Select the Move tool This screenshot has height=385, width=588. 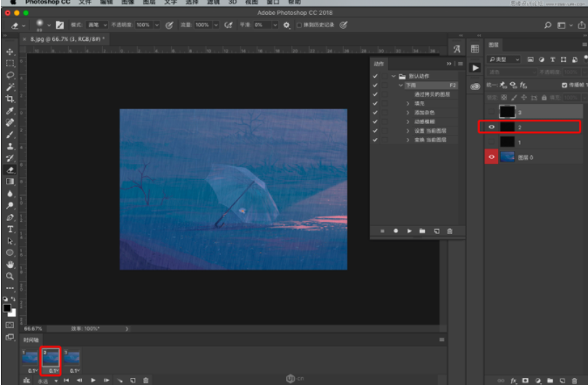click(x=10, y=52)
